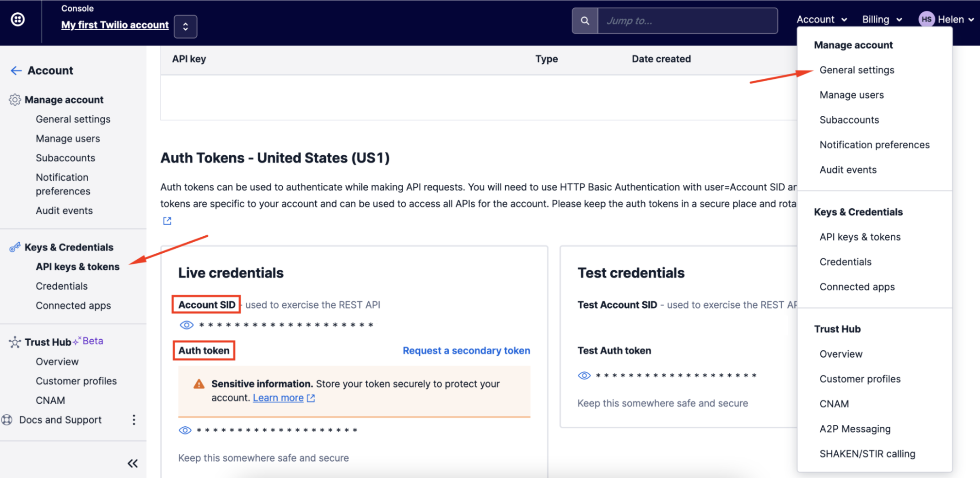Select API keys & tokens in the Account dropdown
Viewport: 980px width, 478px height.
[860, 237]
